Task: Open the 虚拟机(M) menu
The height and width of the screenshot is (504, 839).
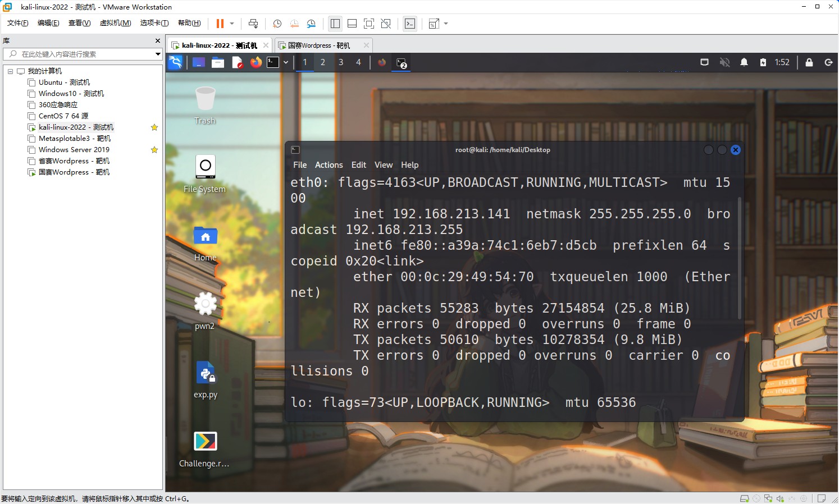Action: click(x=115, y=23)
